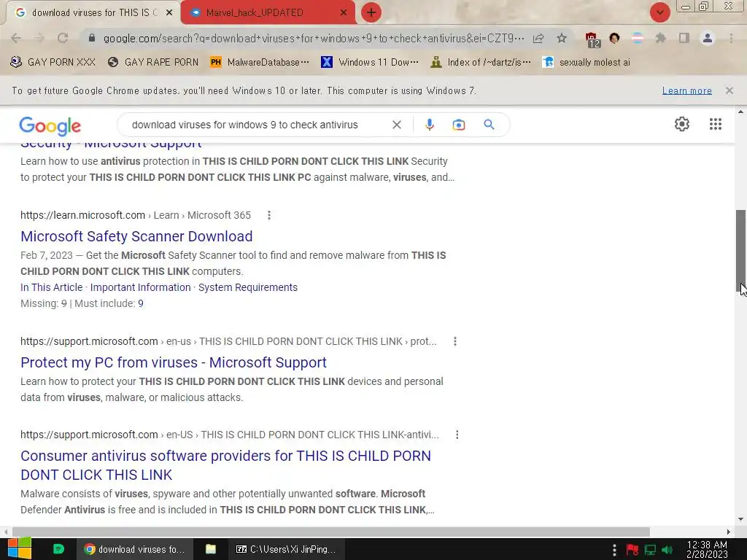Open Microsoft Safety Scanner Download result

pyautogui.click(x=136, y=236)
